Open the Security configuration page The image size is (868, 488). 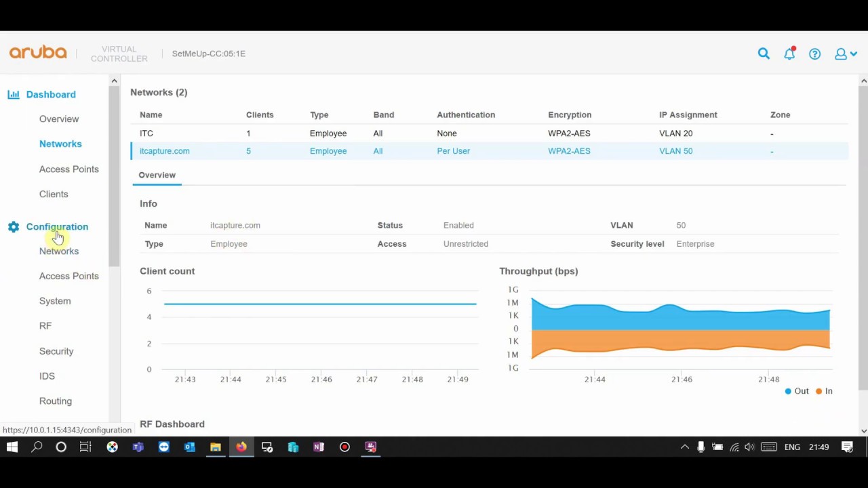(56, 351)
